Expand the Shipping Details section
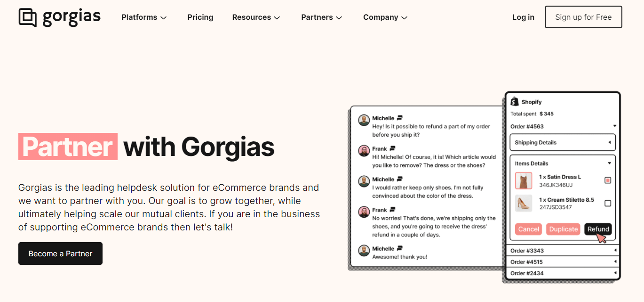 point(563,142)
